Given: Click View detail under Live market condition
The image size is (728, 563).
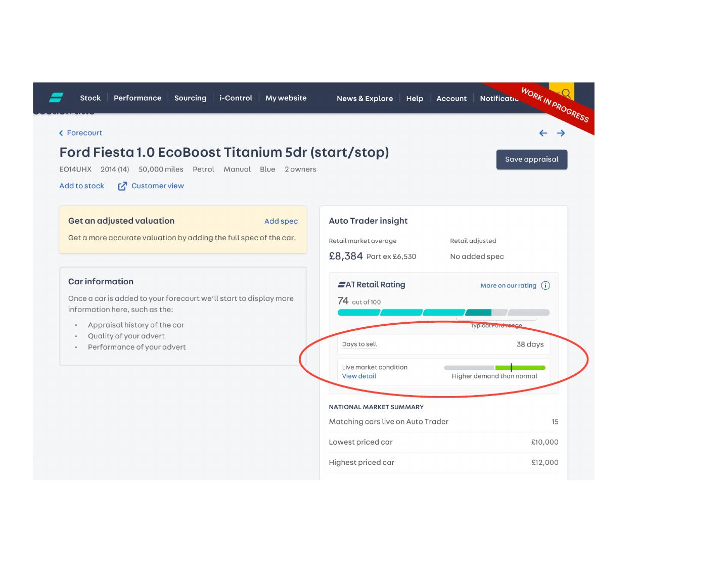Looking at the screenshot, I should [x=359, y=376].
